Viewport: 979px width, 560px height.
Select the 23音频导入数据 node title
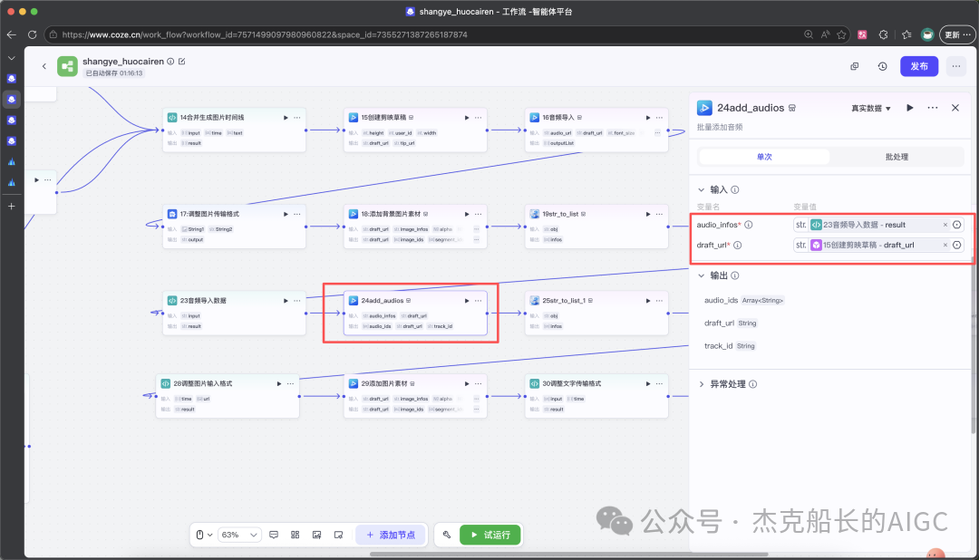pos(203,301)
